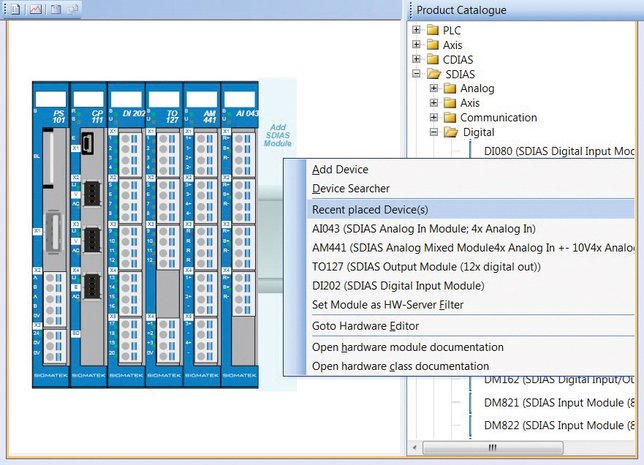Expand the Axis subfolder under SDIAS
644x465 pixels.
point(434,102)
